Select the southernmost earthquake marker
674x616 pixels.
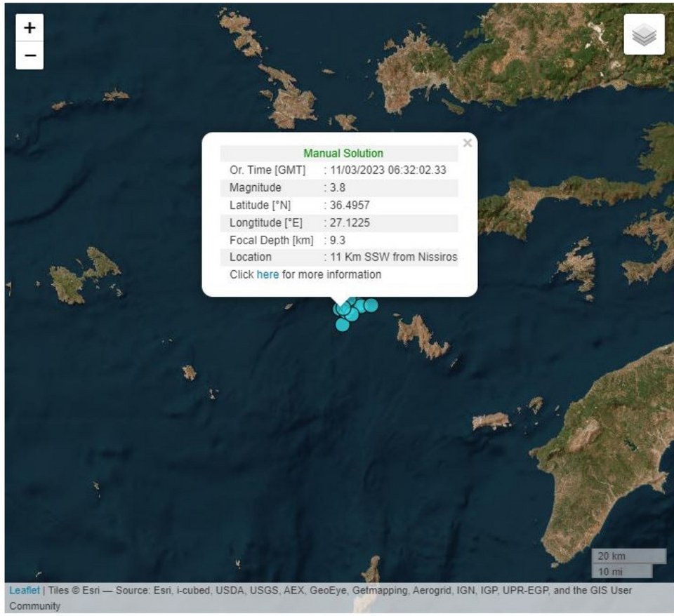point(343,324)
